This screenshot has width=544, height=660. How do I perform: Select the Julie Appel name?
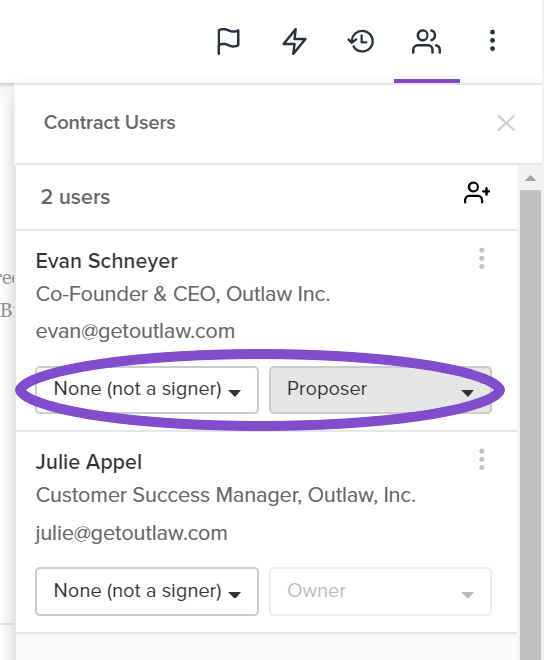[x=89, y=462]
